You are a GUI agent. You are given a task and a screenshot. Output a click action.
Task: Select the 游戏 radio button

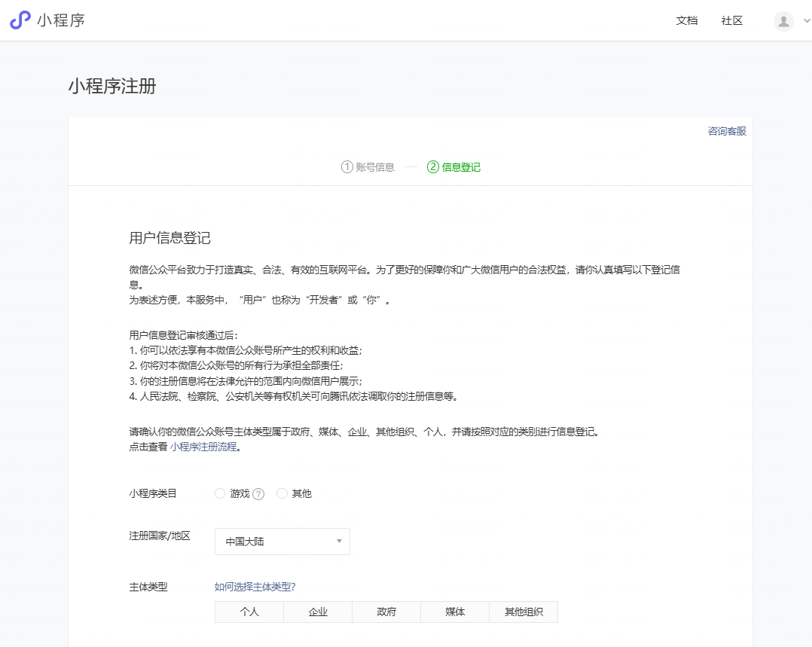tap(220, 493)
